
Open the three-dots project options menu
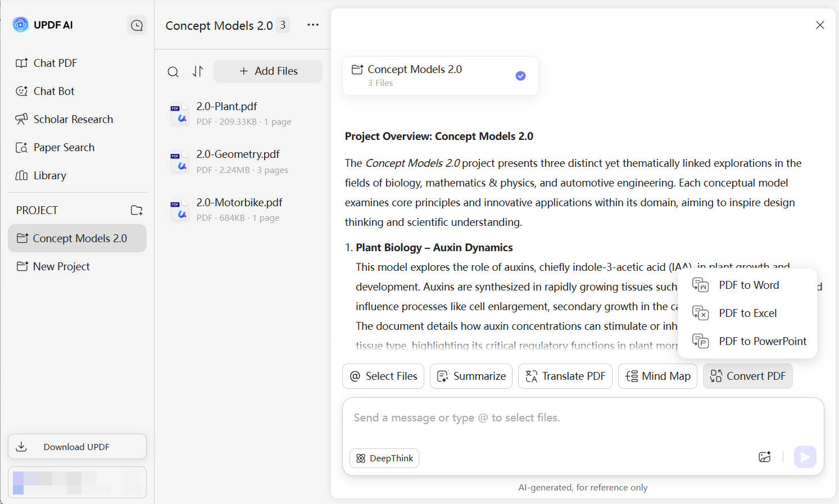(313, 25)
